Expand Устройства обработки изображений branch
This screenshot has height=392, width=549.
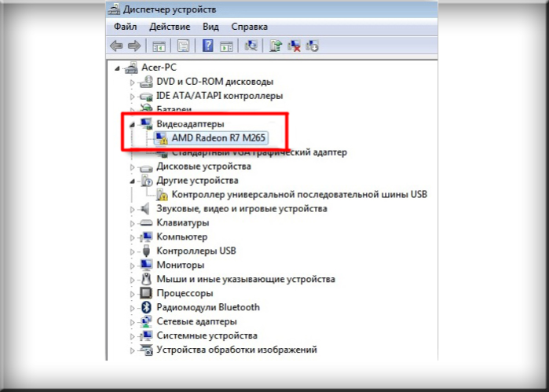click(x=133, y=350)
